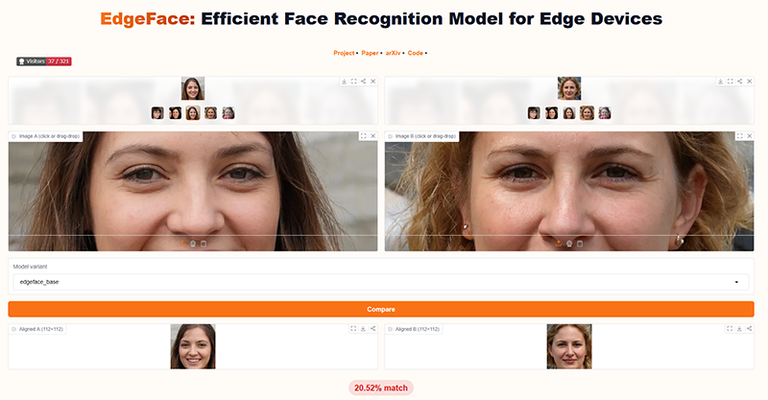The height and width of the screenshot is (400, 768).
Task: Download the Image A gallery picture
Action: pyautogui.click(x=344, y=81)
